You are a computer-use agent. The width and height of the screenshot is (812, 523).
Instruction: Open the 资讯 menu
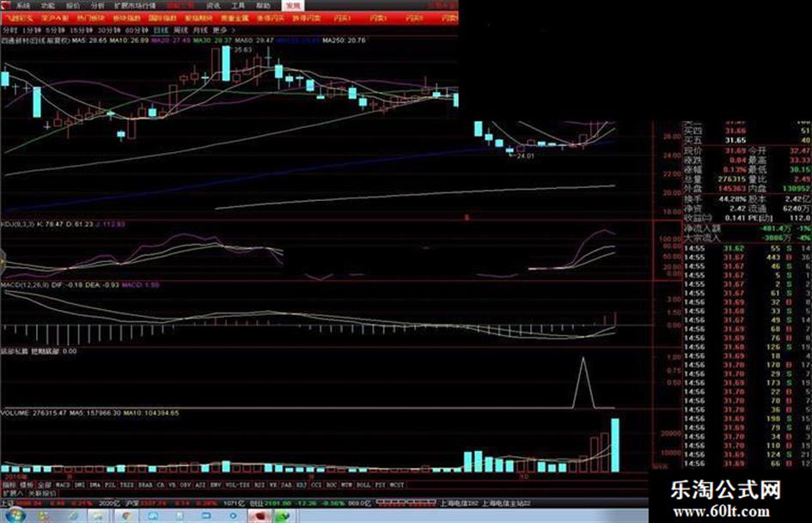[213, 6]
